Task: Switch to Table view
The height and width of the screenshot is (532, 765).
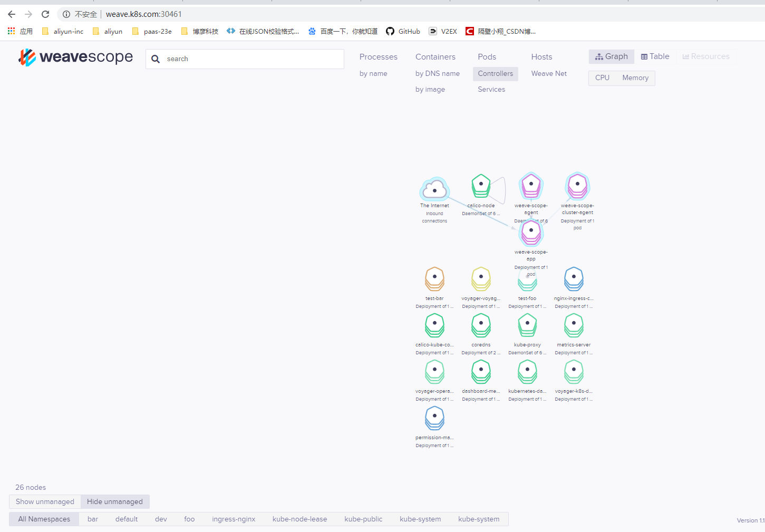Action: pos(655,56)
